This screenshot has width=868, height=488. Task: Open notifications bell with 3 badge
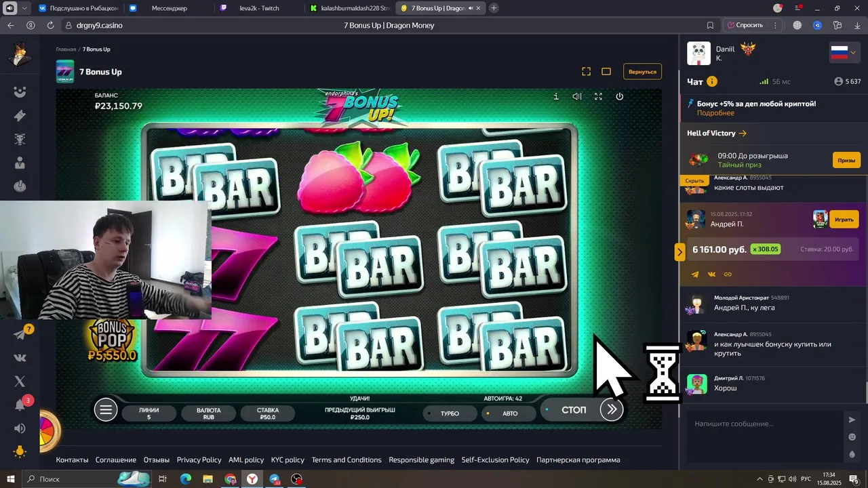pos(20,405)
